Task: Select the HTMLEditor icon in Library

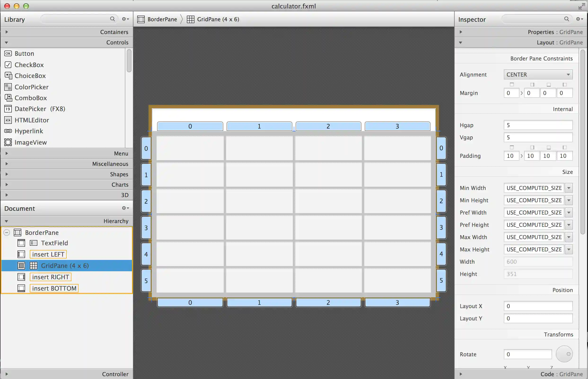Action: pyautogui.click(x=8, y=120)
